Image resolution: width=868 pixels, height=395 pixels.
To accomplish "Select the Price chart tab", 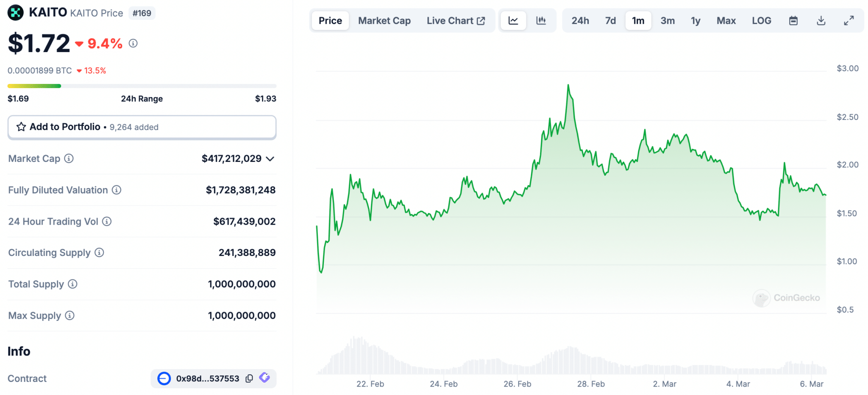I will coord(330,20).
